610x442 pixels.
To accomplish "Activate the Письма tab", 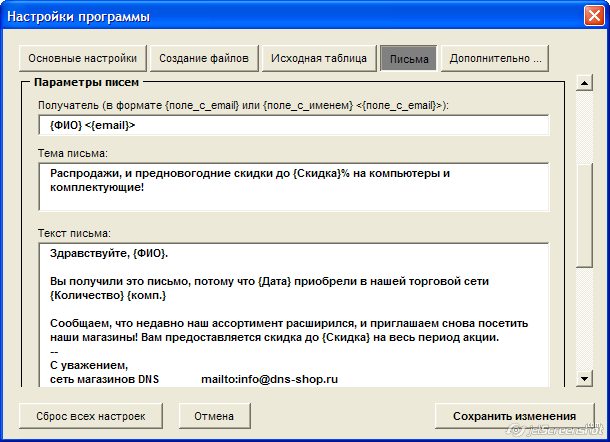I will tap(409, 58).
